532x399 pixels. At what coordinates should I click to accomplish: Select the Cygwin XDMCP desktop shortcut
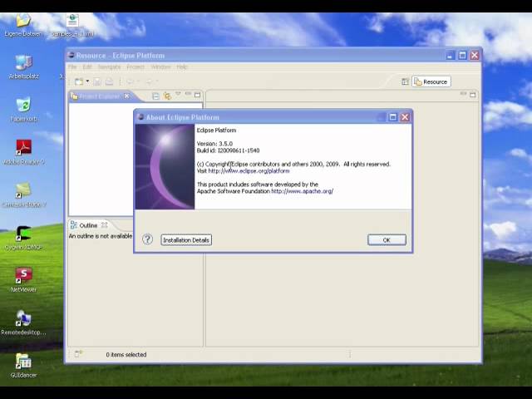tap(23, 238)
